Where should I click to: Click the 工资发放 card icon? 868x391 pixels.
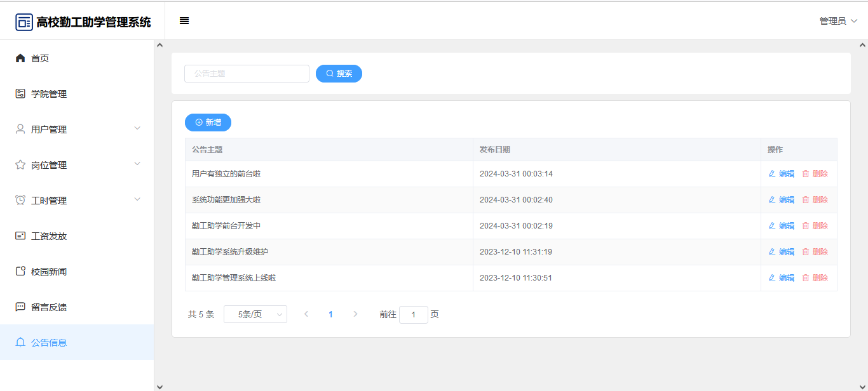(x=20, y=236)
